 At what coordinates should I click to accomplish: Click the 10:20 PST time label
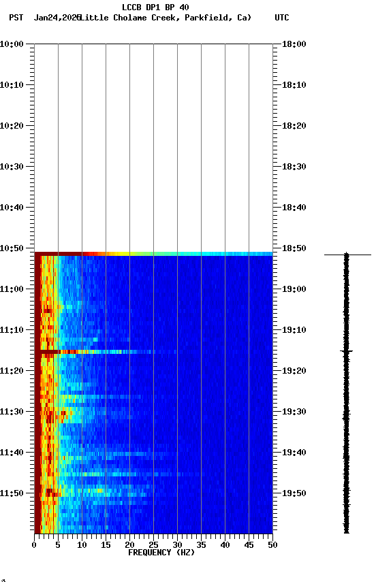tap(12, 126)
